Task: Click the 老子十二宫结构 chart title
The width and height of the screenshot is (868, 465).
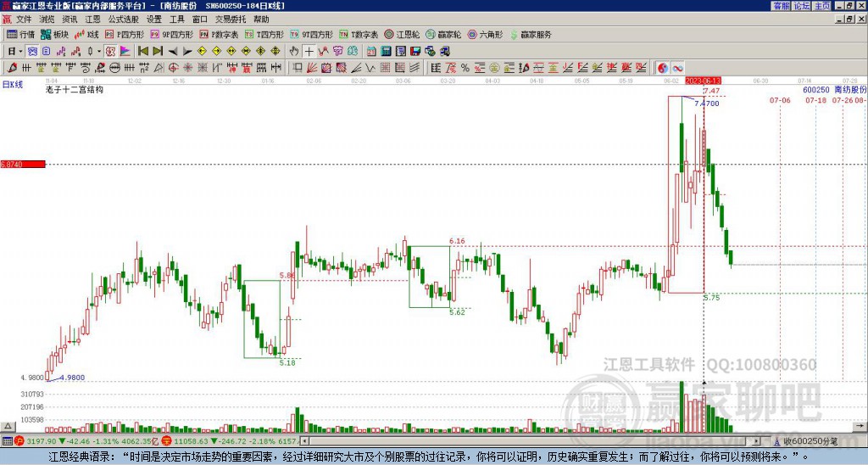Action: [75, 89]
